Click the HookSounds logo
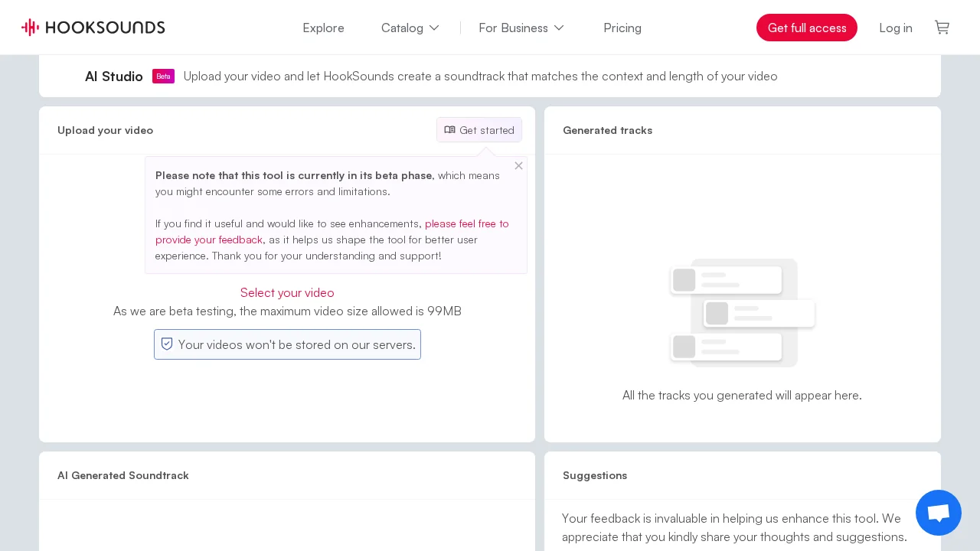Image resolution: width=980 pixels, height=551 pixels. (x=93, y=28)
